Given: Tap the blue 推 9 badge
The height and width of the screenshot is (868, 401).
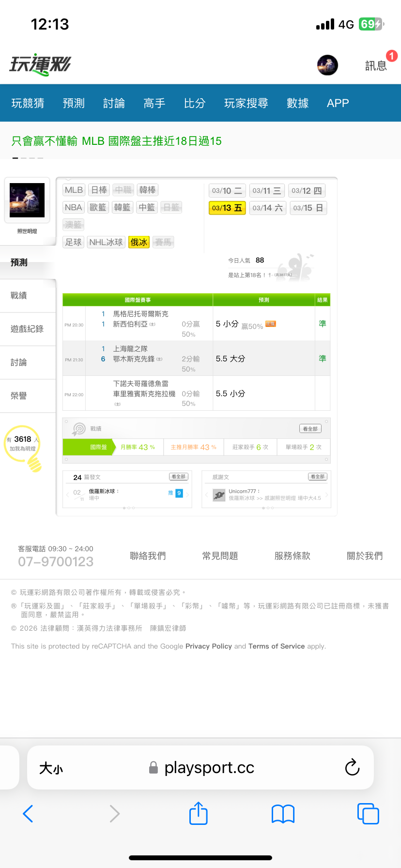Looking at the screenshot, I should click(x=175, y=493).
